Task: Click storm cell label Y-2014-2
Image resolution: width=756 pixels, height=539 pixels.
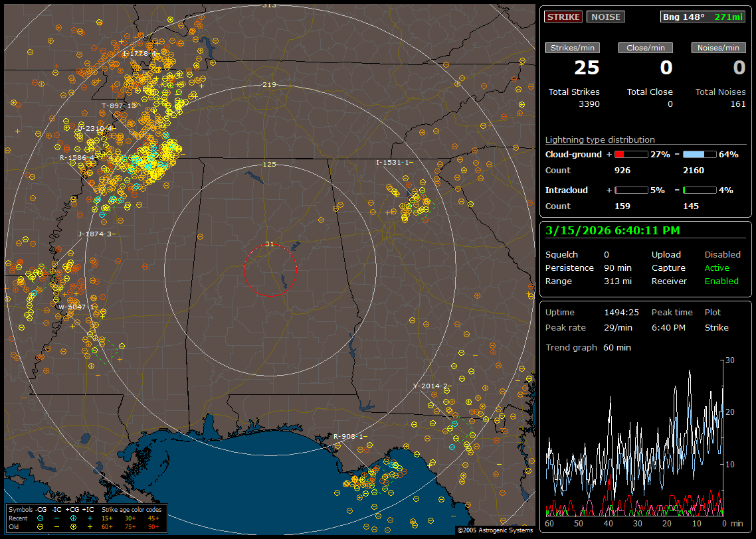Action: coord(431,386)
